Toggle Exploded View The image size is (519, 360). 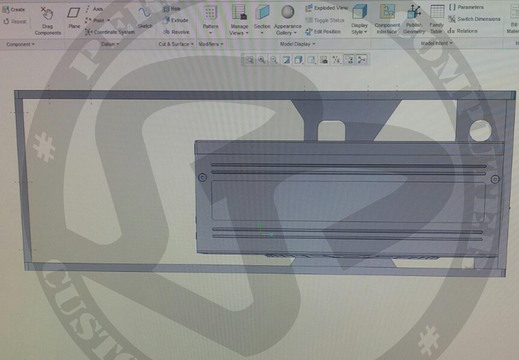pos(326,8)
